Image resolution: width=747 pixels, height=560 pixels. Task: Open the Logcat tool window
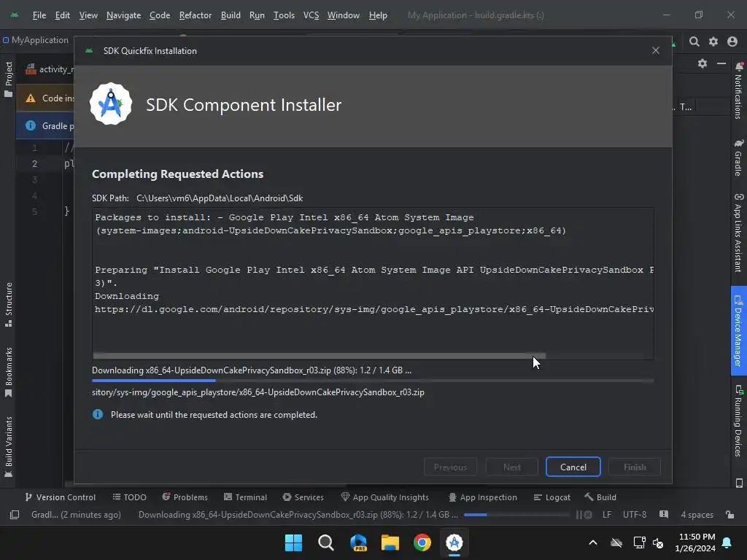point(551,497)
